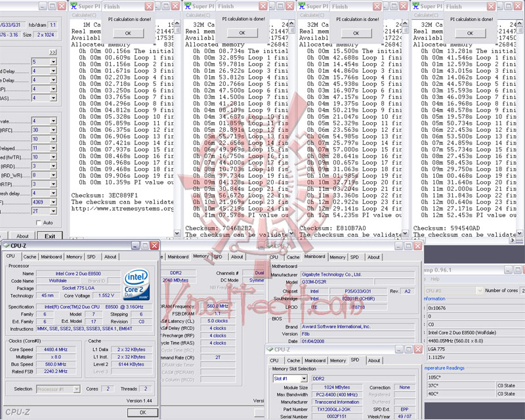
Task: Open the tWTR dropdown showing 10 in MemSet
Action: [53, 157]
